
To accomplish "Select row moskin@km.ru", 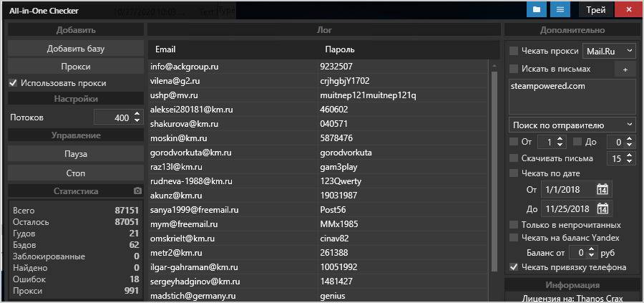I will 318,138.
